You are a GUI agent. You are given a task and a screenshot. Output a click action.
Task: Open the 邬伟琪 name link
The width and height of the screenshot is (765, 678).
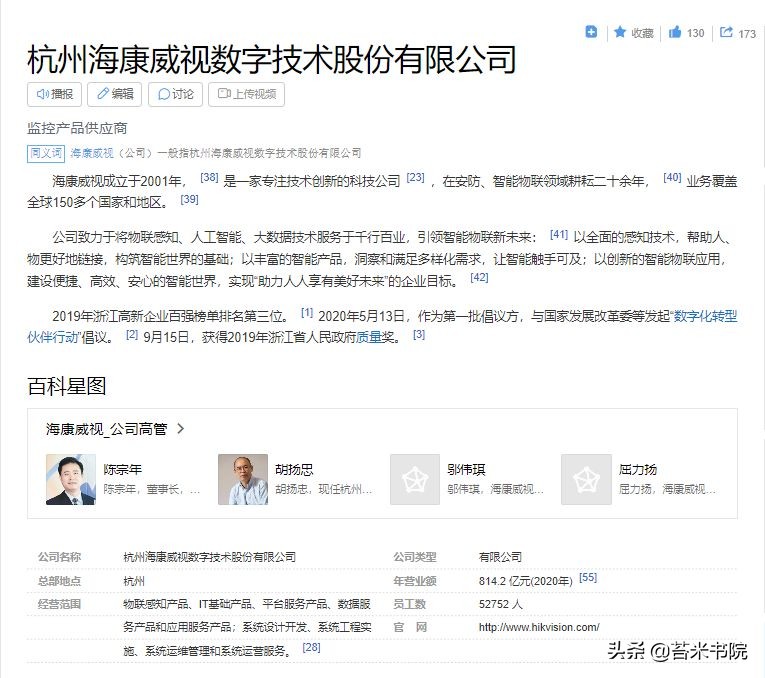(466, 470)
